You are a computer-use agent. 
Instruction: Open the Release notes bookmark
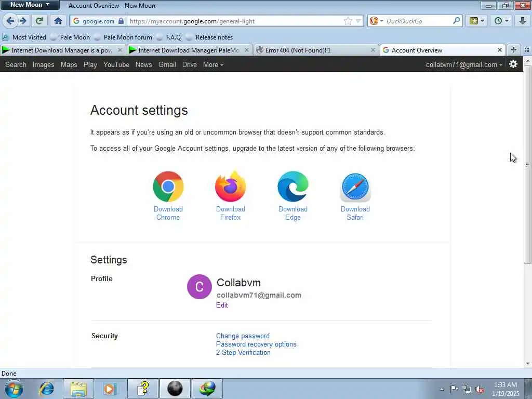[x=209, y=37]
